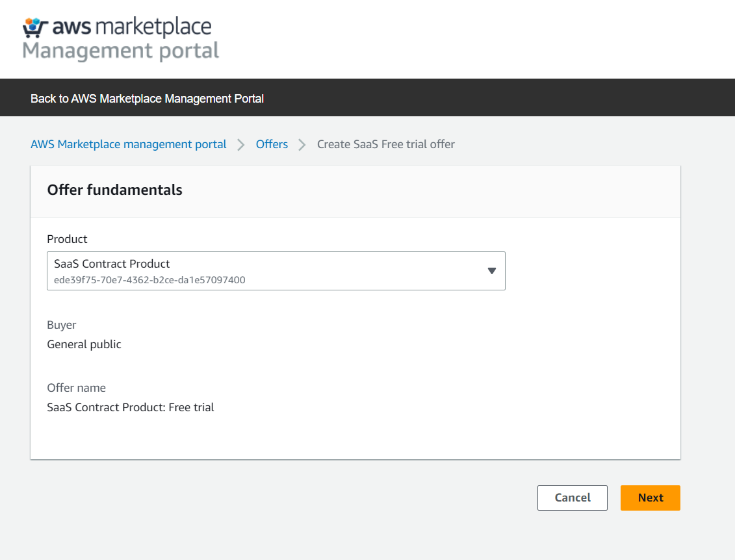Viewport: 735px width, 560px height.
Task: Click chevron separator after Offers breadcrumb
Action: (x=302, y=145)
